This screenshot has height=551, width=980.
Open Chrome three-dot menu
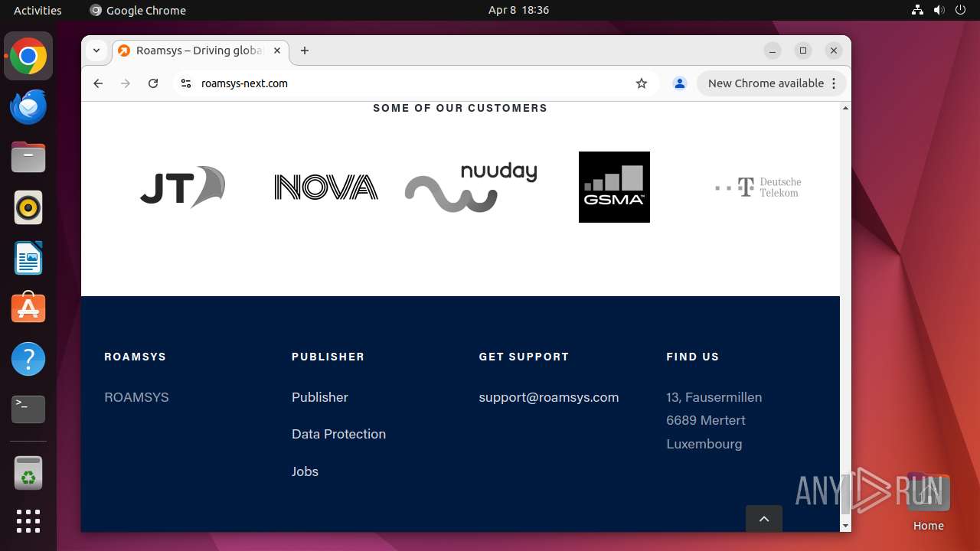[x=835, y=83]
